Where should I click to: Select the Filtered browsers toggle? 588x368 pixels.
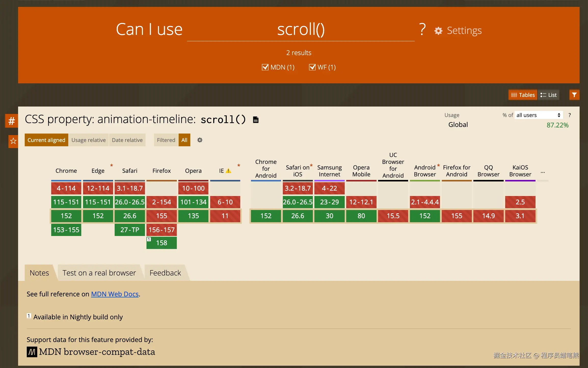[166, 140]
